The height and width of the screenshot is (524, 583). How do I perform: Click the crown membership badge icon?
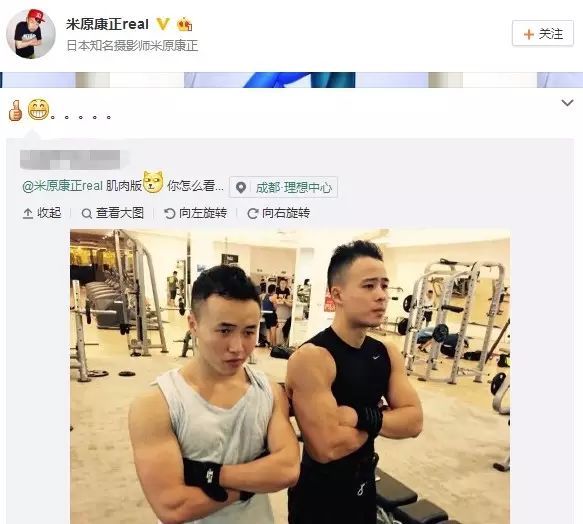[184, 25]
